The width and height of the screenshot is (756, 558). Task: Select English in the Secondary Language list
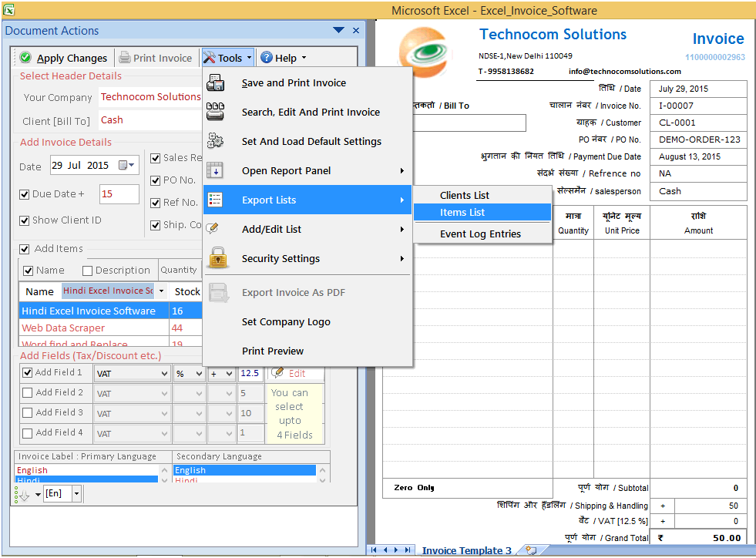point(244,470)
